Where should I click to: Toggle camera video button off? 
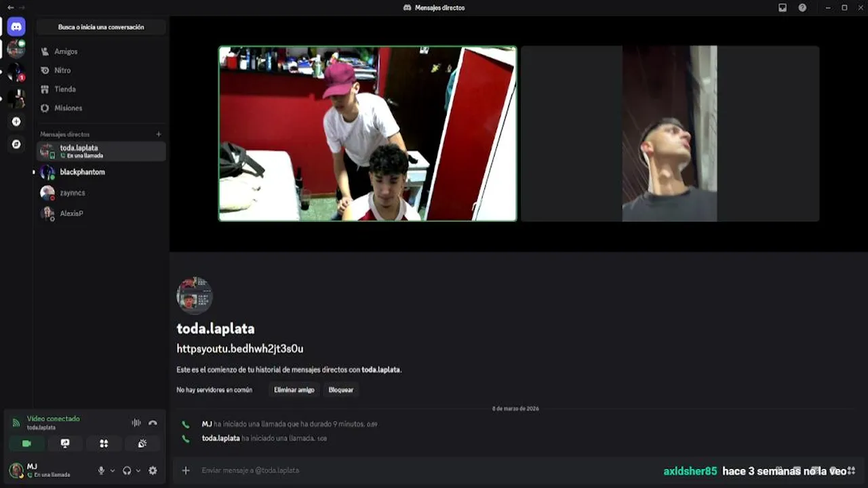(x=26, y=443)
